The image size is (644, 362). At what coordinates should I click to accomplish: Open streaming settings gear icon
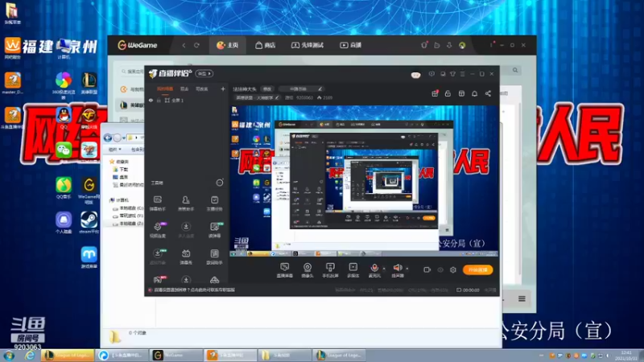tap(453, 269)
